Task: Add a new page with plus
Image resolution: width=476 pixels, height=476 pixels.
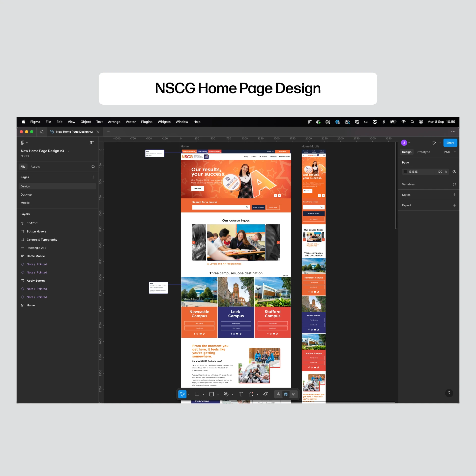Action: tap(93, 177)
